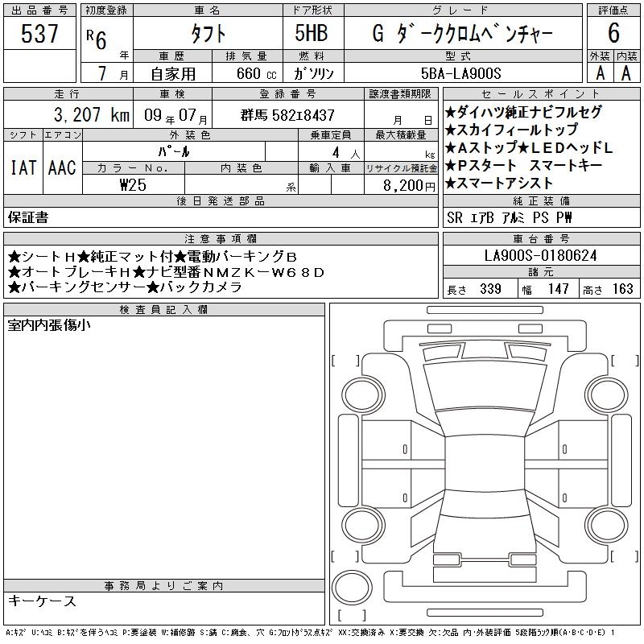Click front-left wheel on car diagram
Viewport: 644px width, 644px height.
tap(363, 395)
